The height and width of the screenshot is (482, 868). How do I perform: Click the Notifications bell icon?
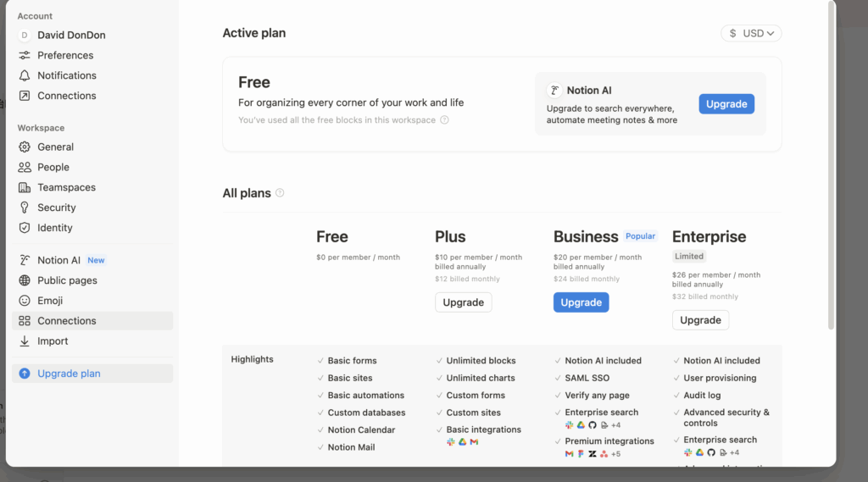pos(25,75)
